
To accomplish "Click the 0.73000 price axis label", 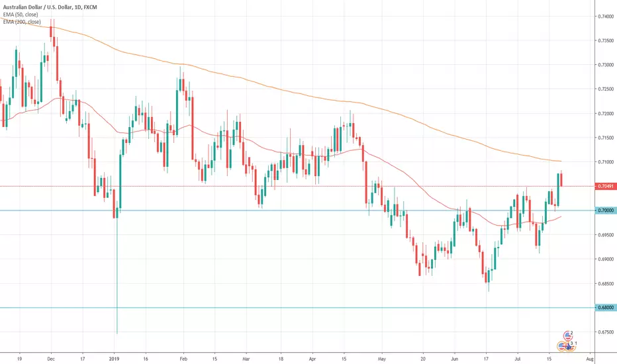I will click(x=606, y=65).
